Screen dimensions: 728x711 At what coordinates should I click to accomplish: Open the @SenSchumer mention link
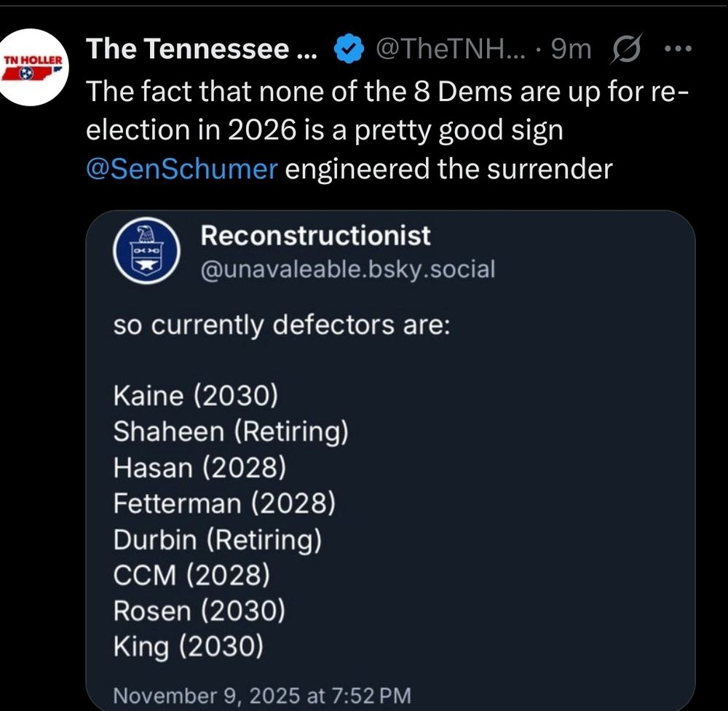click(181, 169)
